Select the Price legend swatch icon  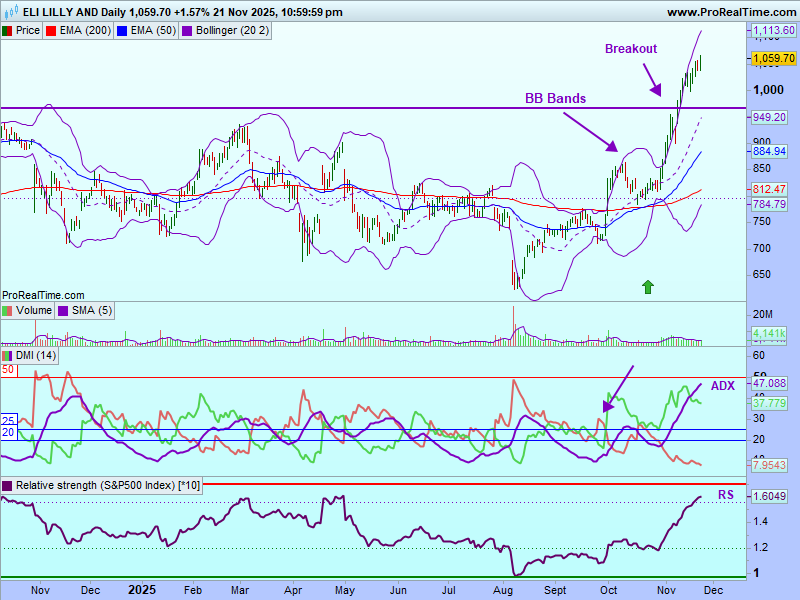[8, 31]
